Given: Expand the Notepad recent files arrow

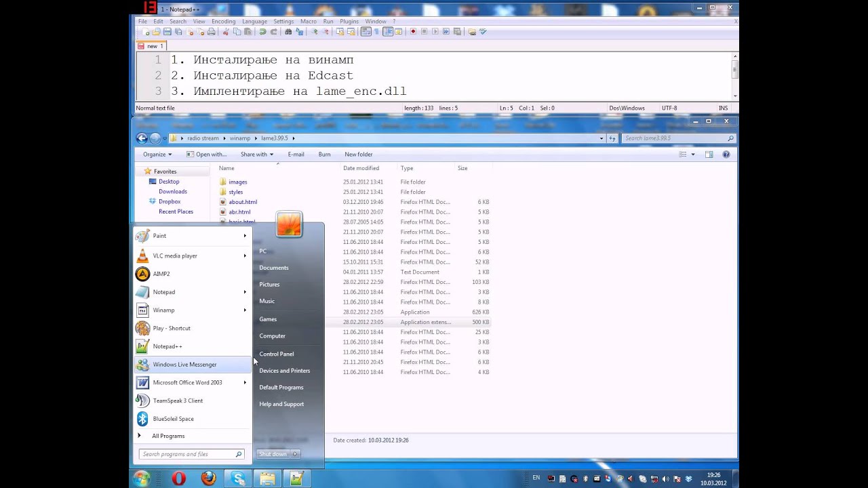Looking at the screenshot, I should pos(245,292).
